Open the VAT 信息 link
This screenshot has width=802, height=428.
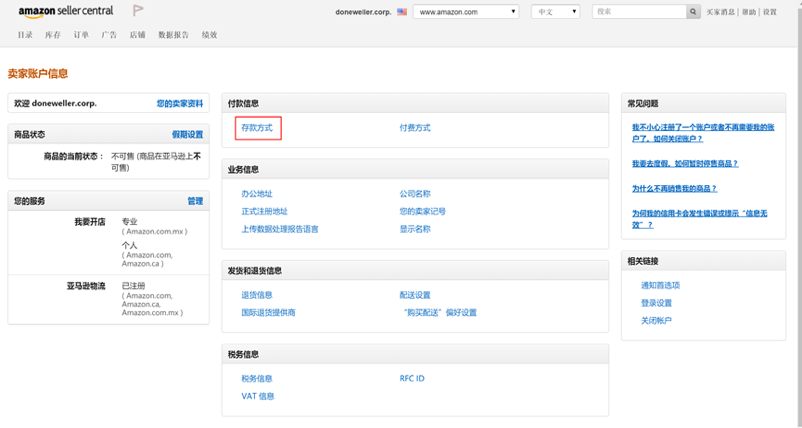coord(258,396)
